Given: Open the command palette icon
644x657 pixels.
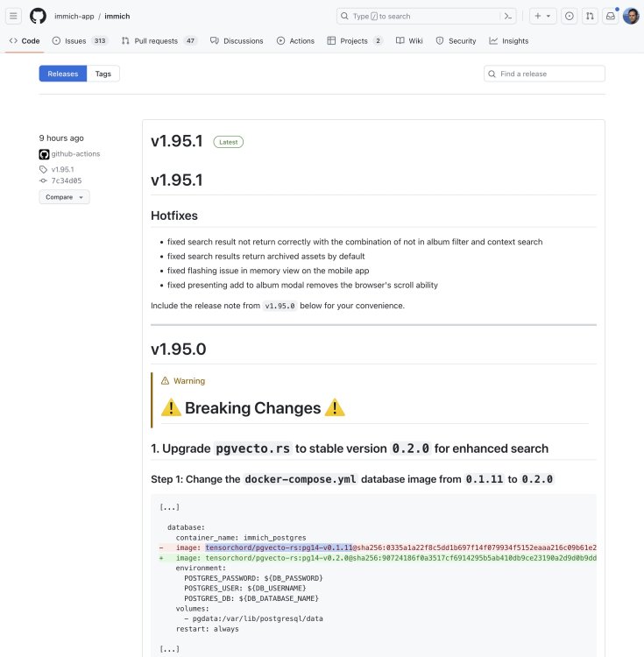Looking at the screenshot, I should click(508, 17).
